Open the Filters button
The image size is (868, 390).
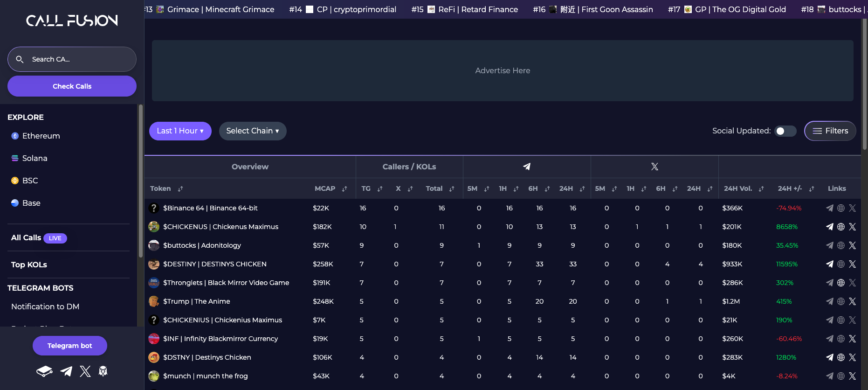(x=830, y=131)
